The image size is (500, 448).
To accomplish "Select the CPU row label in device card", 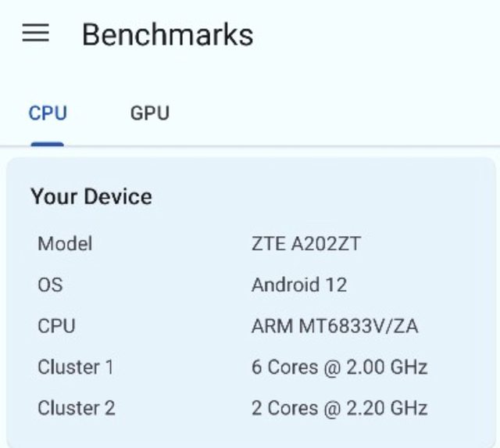I will coord(56,325).
